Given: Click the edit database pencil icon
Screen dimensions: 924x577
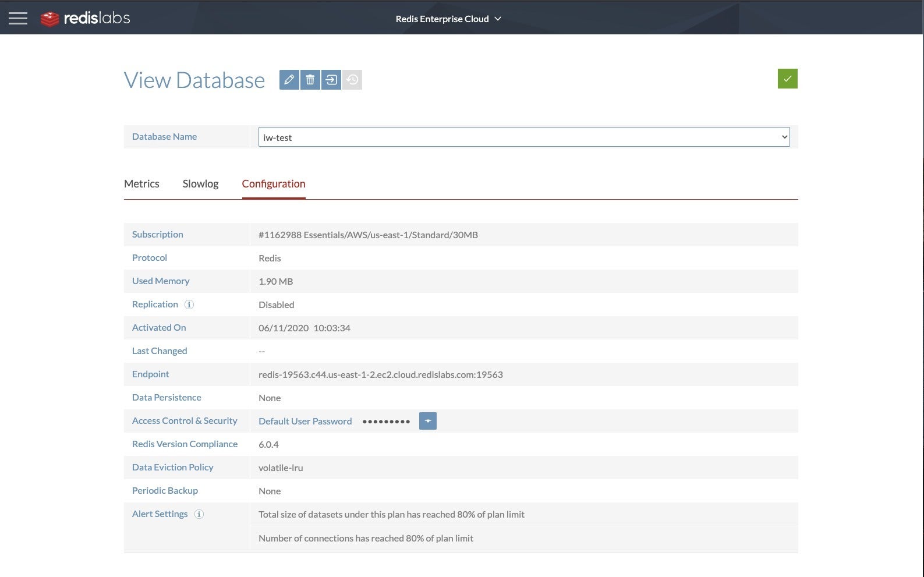Looking at the screenshot, I should [289, 80].
